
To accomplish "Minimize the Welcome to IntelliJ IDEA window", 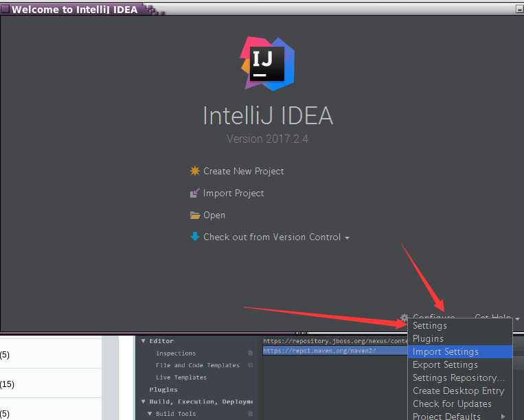I will tap(520, 9).
